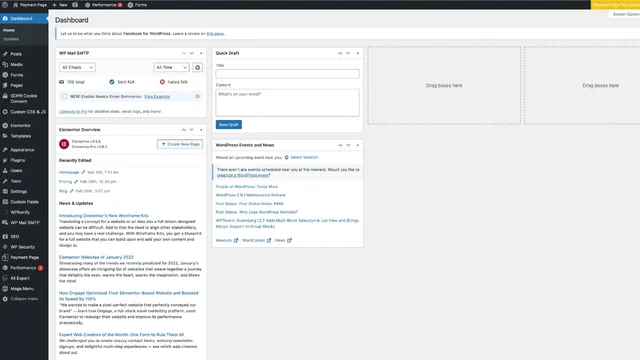
Task: Click the Performance sidebar icon
Action: pos(5,268)
